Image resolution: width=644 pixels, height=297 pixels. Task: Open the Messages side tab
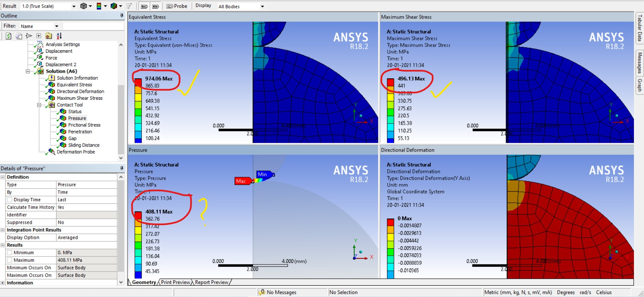(x=639, y=63)
